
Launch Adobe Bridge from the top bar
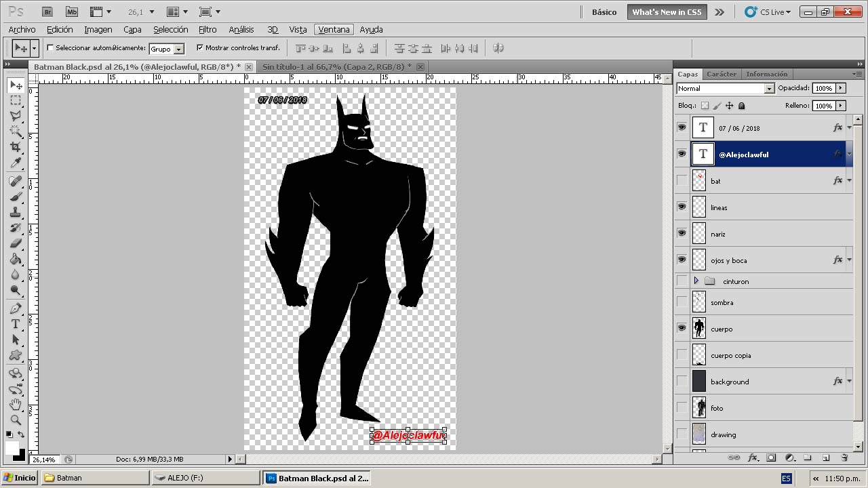tap(47, 12)
